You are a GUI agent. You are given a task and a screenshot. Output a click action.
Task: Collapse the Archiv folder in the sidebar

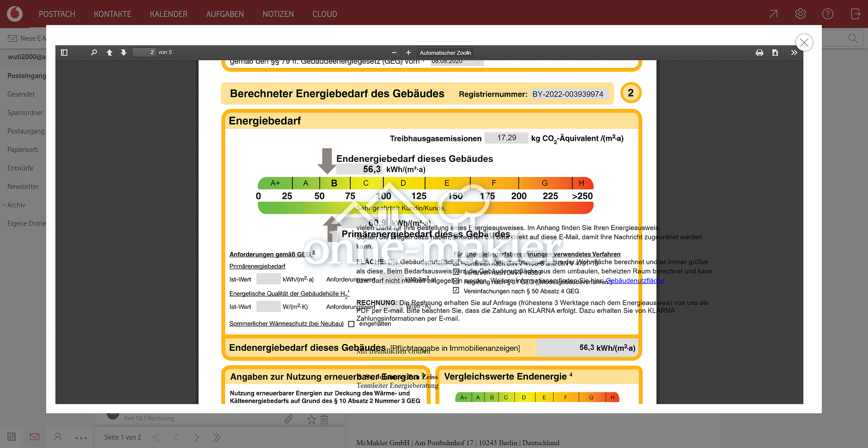[4, 205]
